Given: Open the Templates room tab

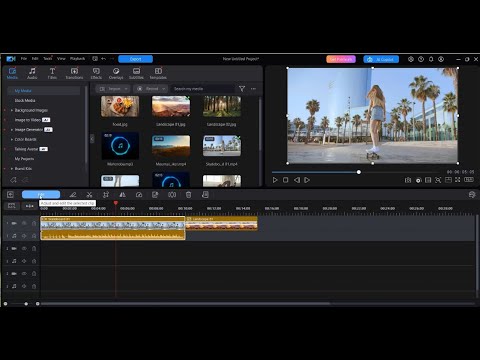Looking at the screenshot, I should (158, 73).
